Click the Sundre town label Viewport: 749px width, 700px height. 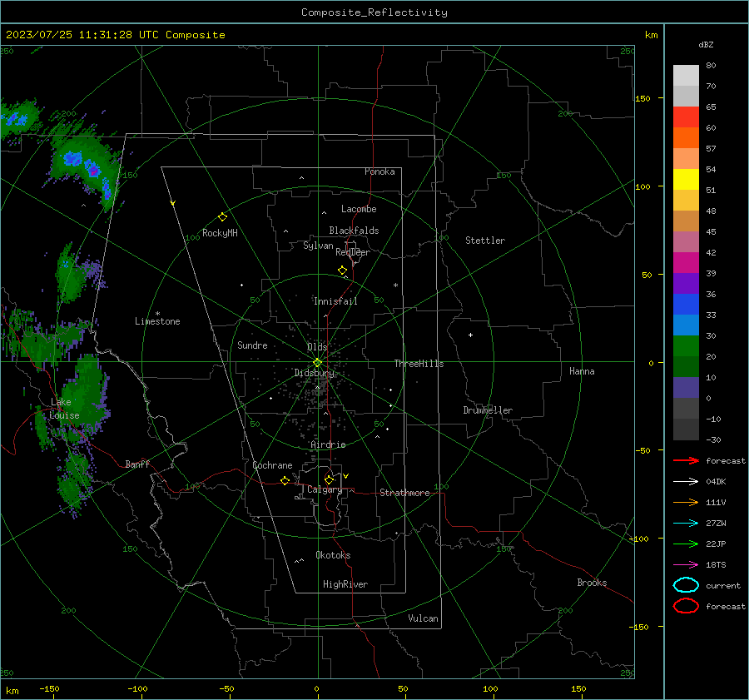coord(252,345)
